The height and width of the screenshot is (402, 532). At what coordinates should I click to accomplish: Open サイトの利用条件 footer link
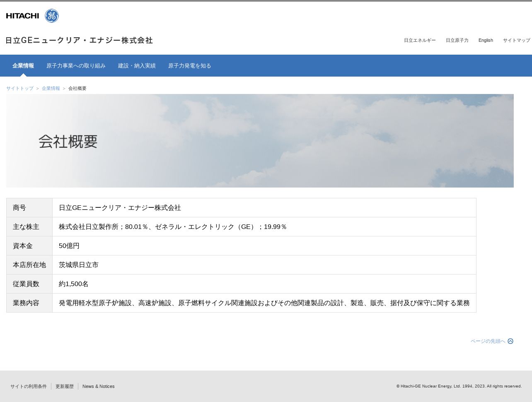[x=29, y=386]
